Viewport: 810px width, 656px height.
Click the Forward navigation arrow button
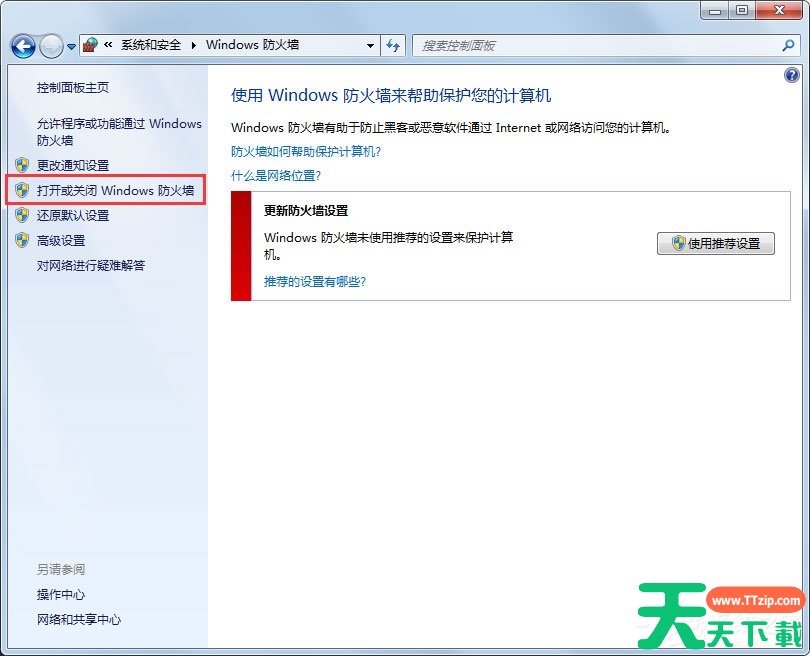pyautogui.click(x=51, y=46)
